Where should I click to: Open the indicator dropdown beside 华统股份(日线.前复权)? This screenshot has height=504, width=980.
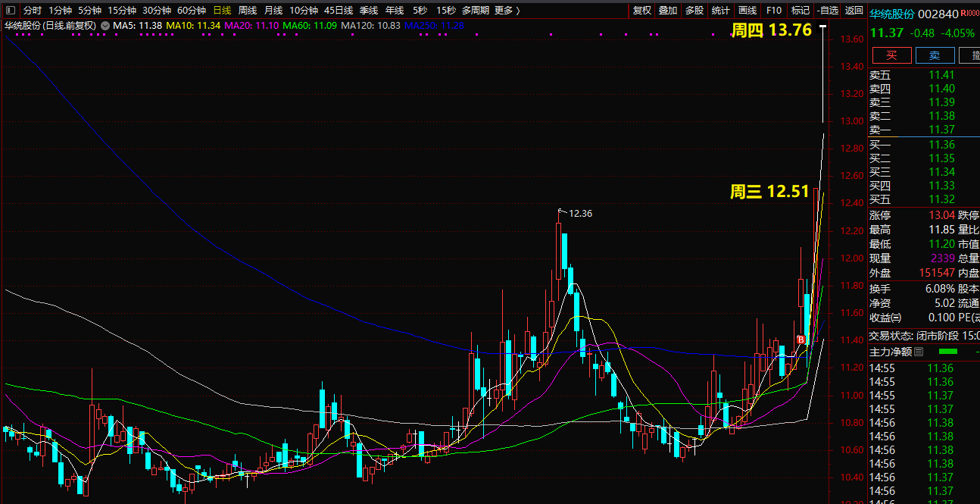(105, 26)
